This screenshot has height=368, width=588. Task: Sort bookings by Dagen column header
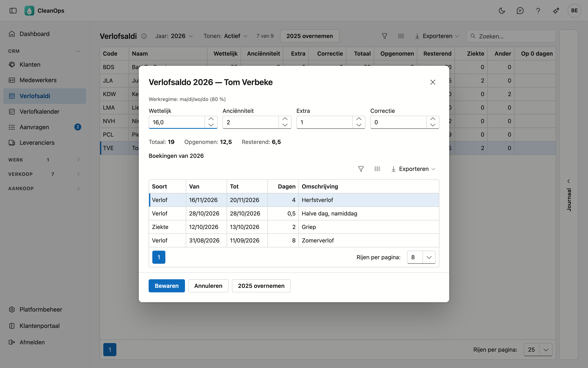(283, 186)
